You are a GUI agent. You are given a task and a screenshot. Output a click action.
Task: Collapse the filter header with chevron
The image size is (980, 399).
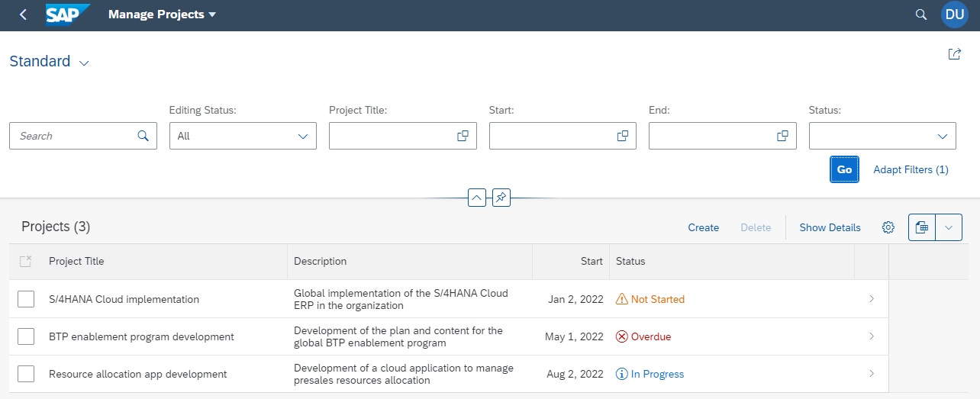tap(477, 198)
